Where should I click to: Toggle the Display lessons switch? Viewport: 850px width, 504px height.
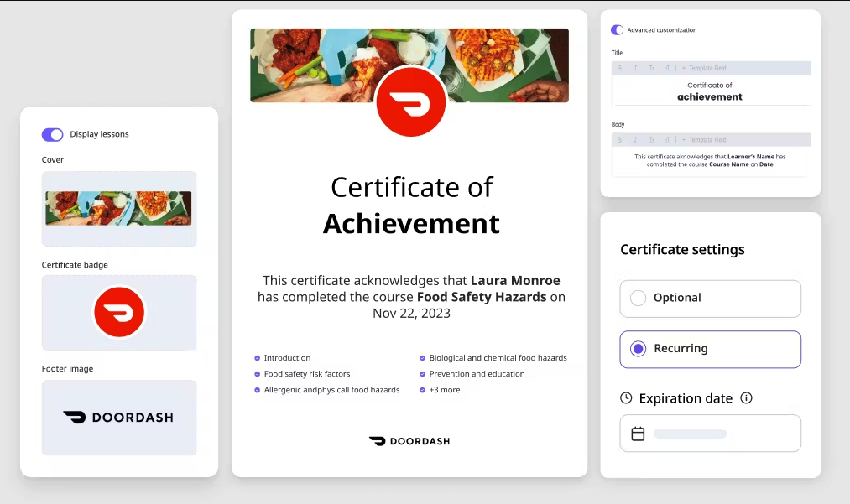pos(53,134)
